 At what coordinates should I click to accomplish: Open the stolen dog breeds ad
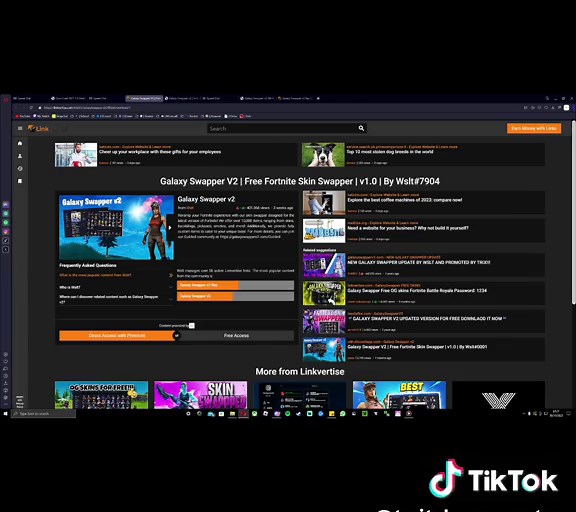(x=423, y=155)
